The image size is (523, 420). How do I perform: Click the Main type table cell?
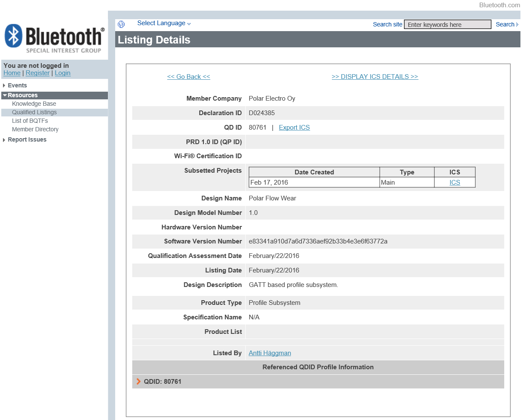click(407, 182)
